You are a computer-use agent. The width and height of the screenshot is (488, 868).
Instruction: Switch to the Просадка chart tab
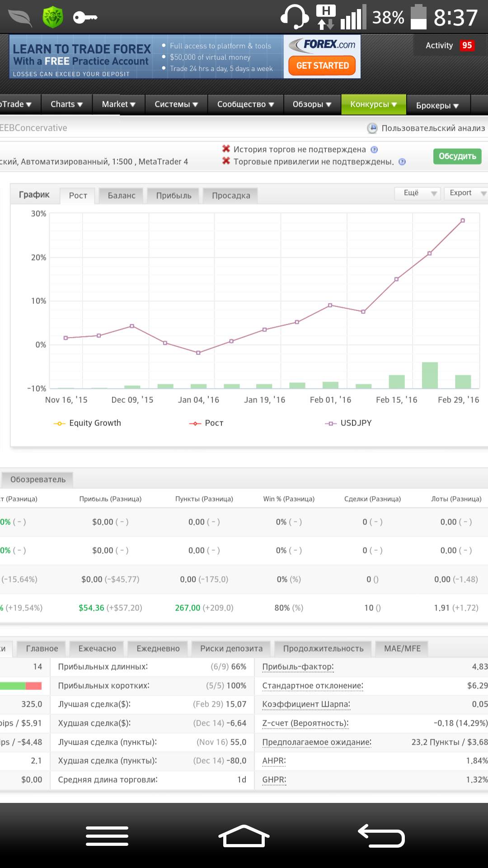[231, 196]
